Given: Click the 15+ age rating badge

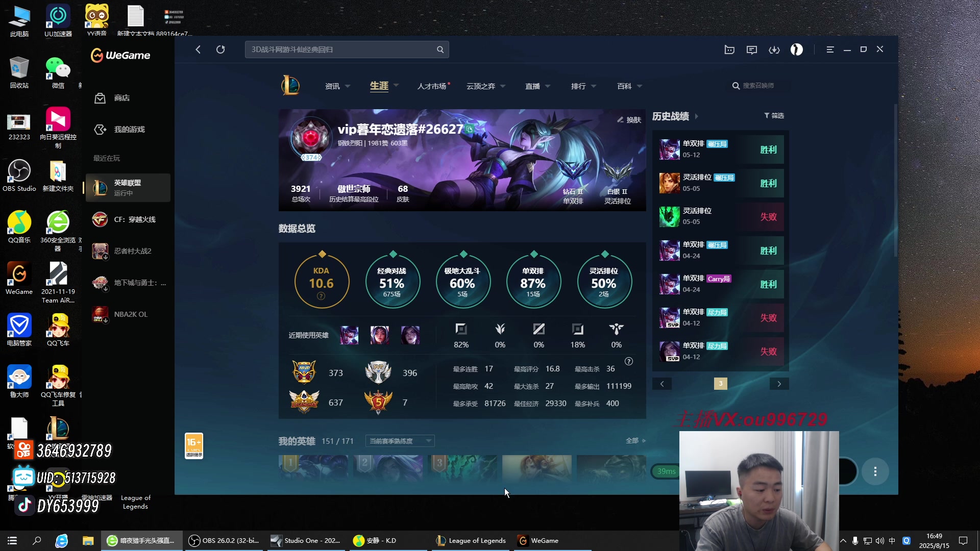Looking at the screenshot, I should coord(194,446).
